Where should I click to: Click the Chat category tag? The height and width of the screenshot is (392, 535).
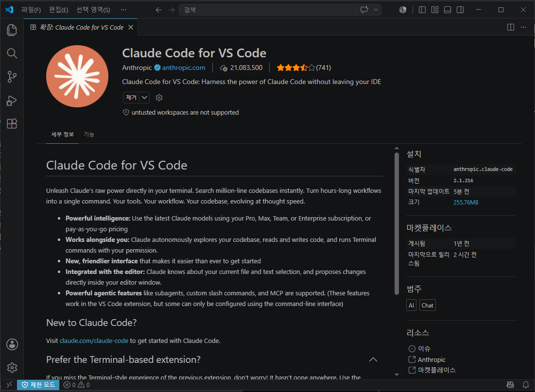pyautogui.click(x=427, y=306)
